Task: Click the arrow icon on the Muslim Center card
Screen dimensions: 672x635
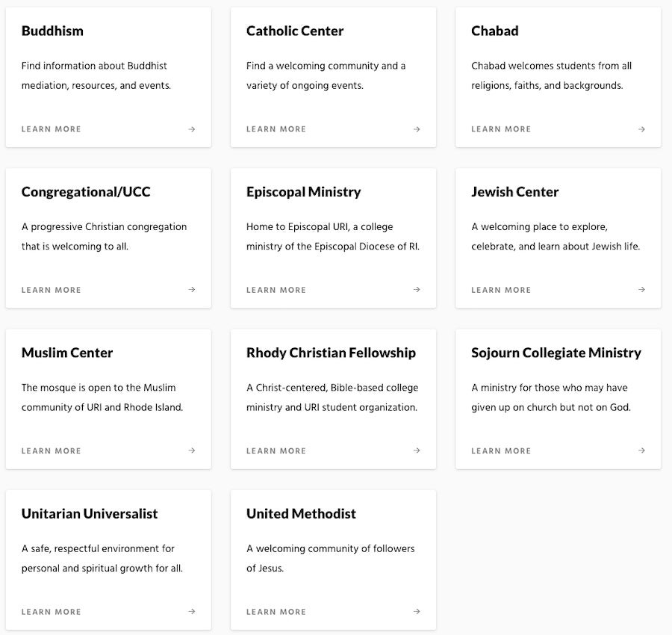Action: pyautogui.click(x=192, y=450)
